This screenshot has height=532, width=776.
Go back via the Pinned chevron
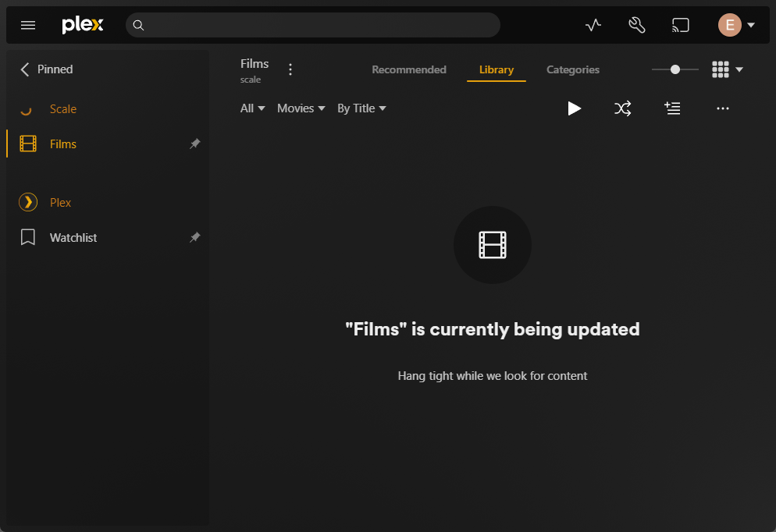[25, 69]
